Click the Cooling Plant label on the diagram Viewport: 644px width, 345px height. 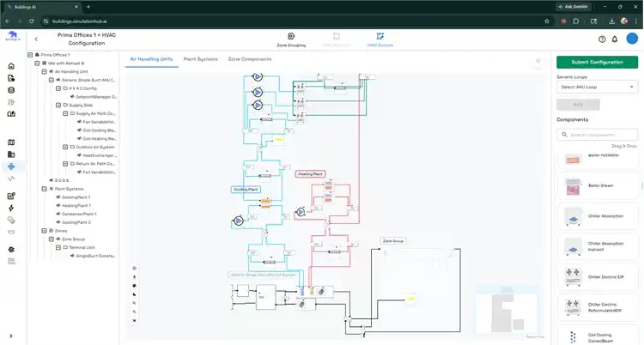(x=246, y=190)
